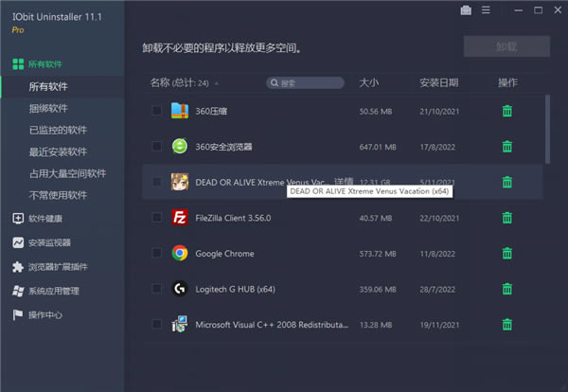Image resolution: width=568 pixels, height=392 pixels.
Task: Select the Google Chrome row name
Action: pos(224,254)
